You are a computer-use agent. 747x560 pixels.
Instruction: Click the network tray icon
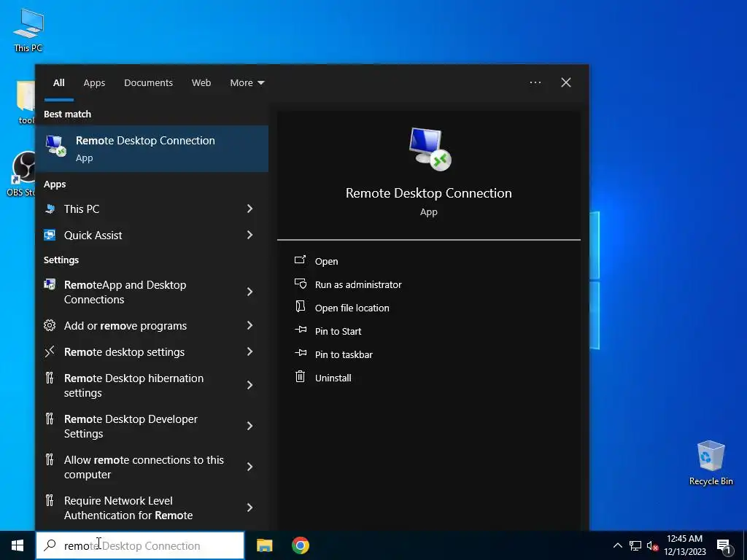click(x=635, y=545)
